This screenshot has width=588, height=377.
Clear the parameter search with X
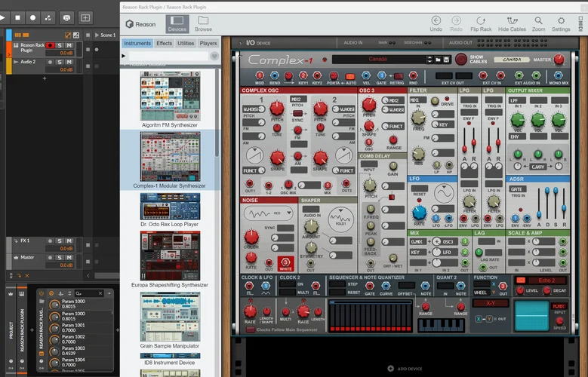pos(100,293)
